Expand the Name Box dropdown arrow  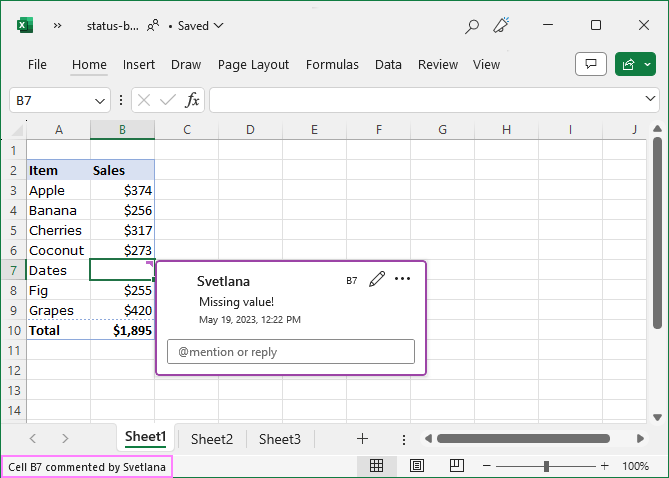click(x=100, y=101)
